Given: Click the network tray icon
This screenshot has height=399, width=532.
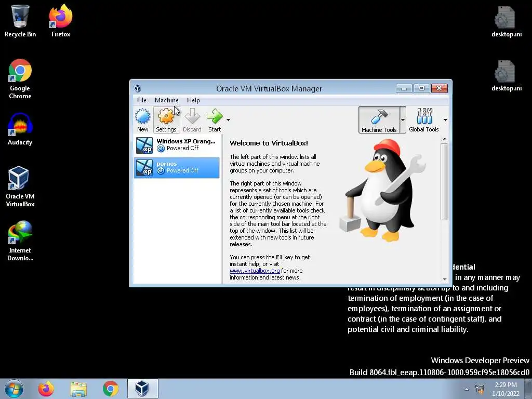Looking at the screenshot, I should click(x=480, y=389).
